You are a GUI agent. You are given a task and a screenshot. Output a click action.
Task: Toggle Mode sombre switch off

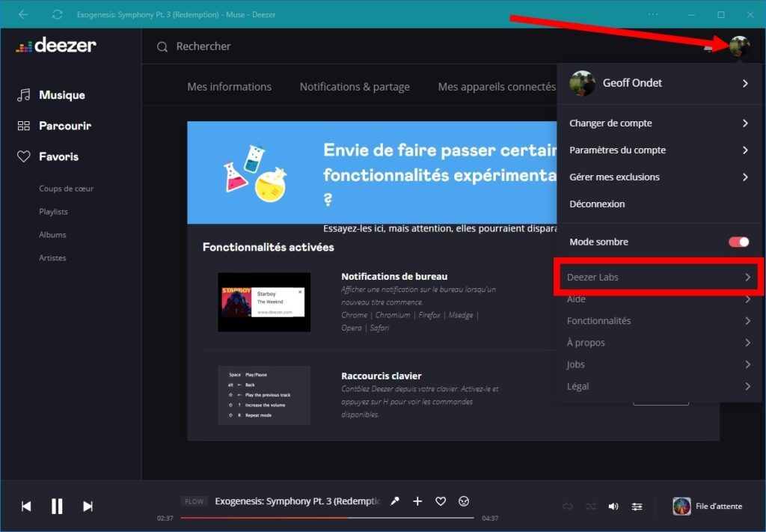click(738, 242)
